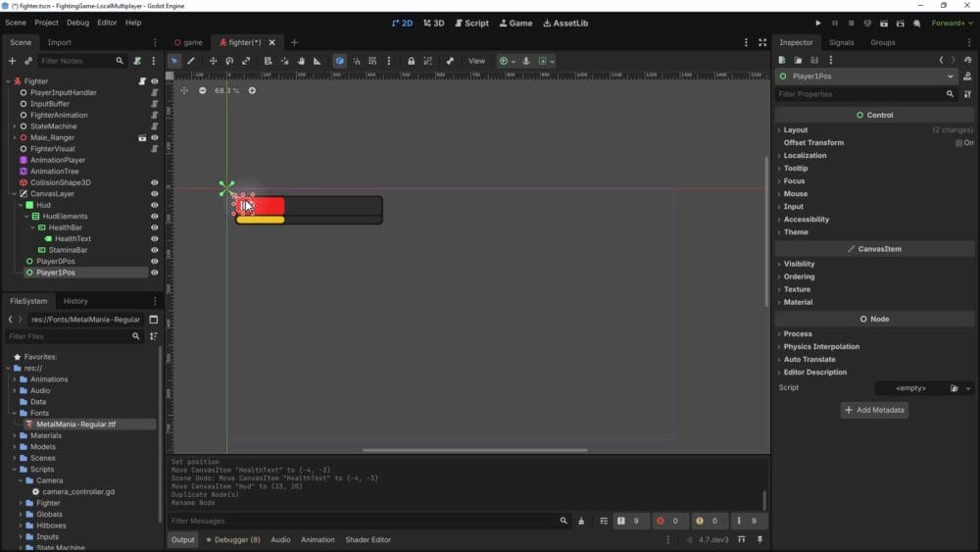Open the Forward+ renderer dropdown
The width and height of the screenshot is (980, 552).
click(952, 24)
